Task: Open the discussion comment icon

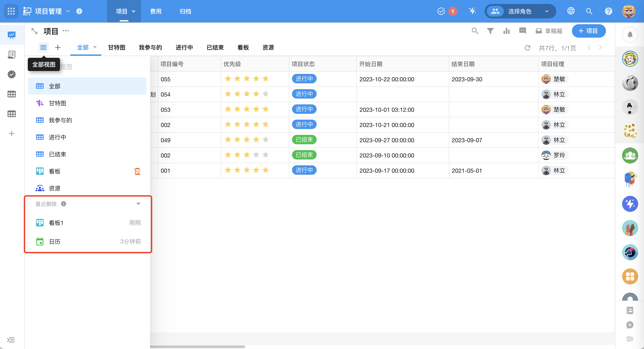Action: [522, 31]
